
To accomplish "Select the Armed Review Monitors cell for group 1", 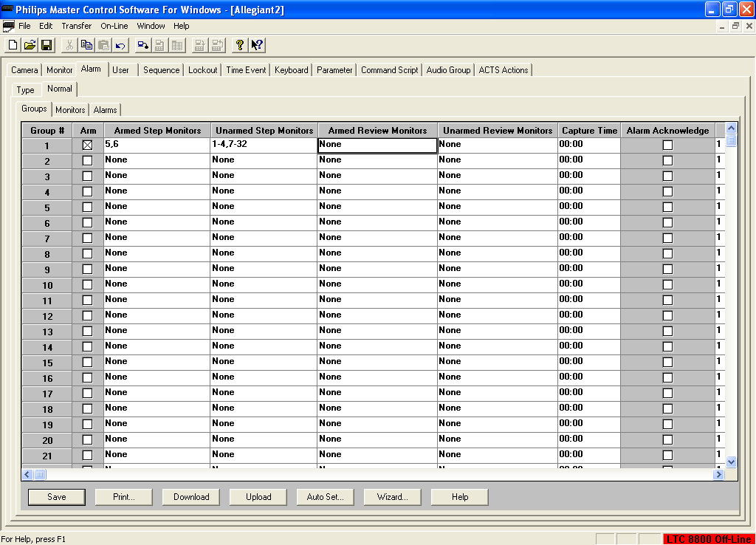I will 377,145.
